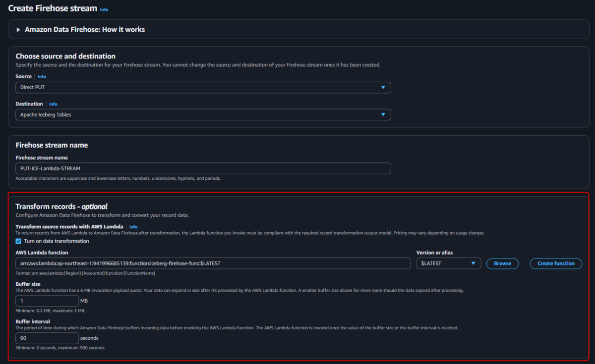Uncheck Turn on data transformation checkbox
The height and width of the screenshot is (364, 595).
(x=18, y=241)
